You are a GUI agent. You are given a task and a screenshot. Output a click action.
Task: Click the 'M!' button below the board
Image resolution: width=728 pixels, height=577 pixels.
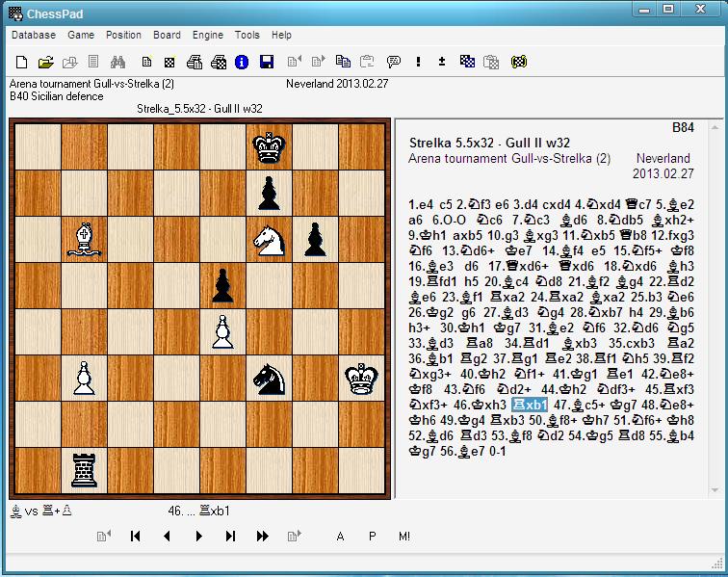pyautogui.click(x=403, y=537)
